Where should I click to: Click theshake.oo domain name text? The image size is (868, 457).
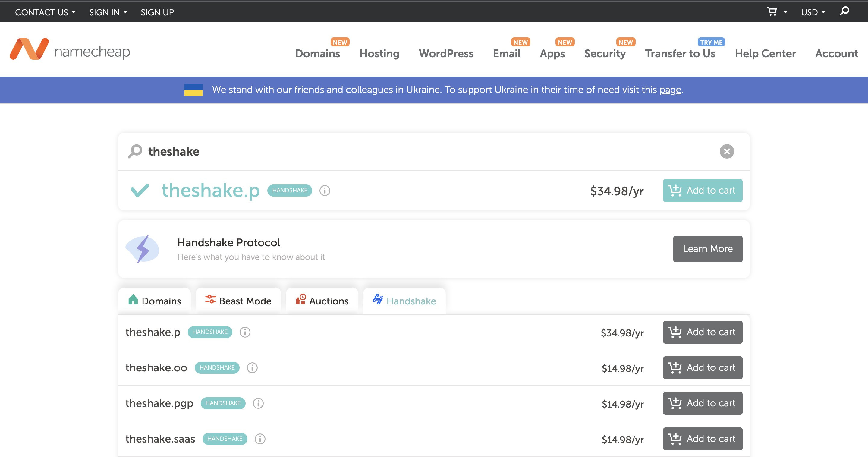(156, 368)
